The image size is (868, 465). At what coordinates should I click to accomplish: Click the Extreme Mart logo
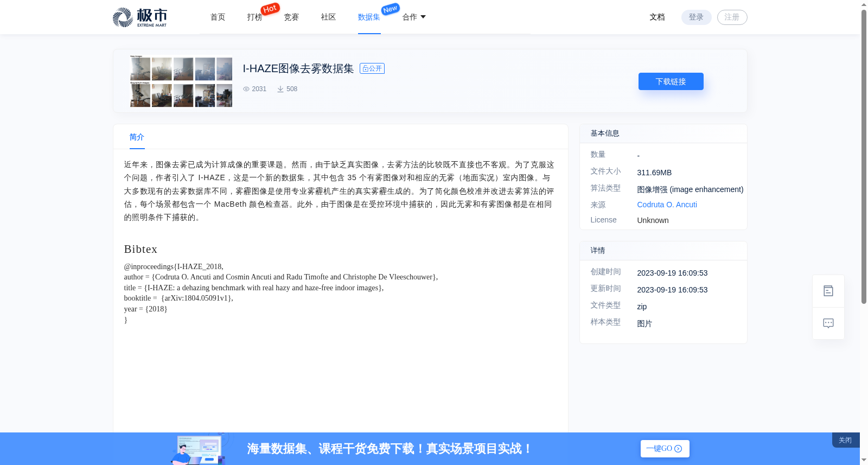tap(139, 17)
